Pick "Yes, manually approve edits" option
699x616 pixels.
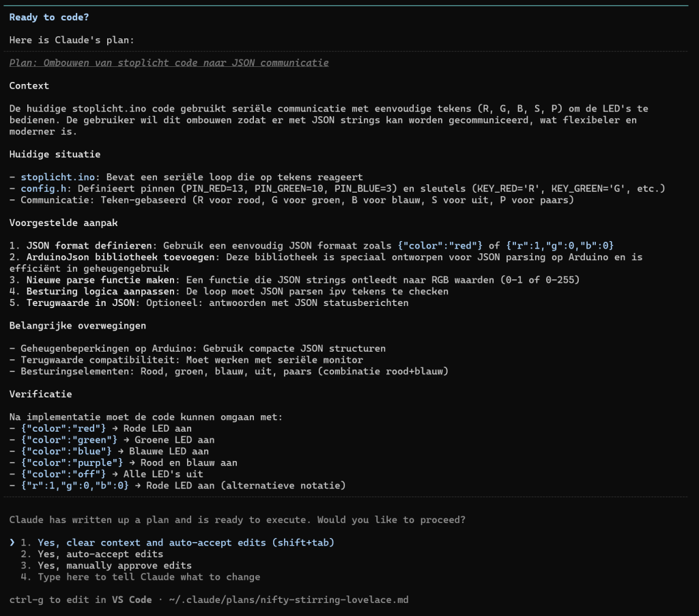coord(115,565)
